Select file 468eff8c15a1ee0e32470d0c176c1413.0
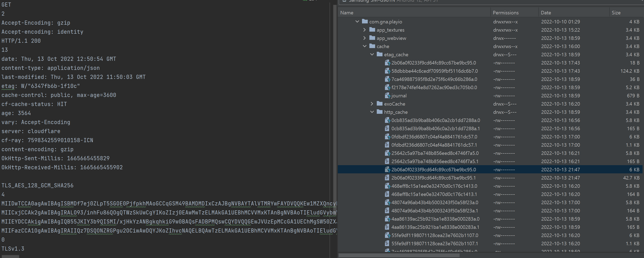 coord(434,186)
